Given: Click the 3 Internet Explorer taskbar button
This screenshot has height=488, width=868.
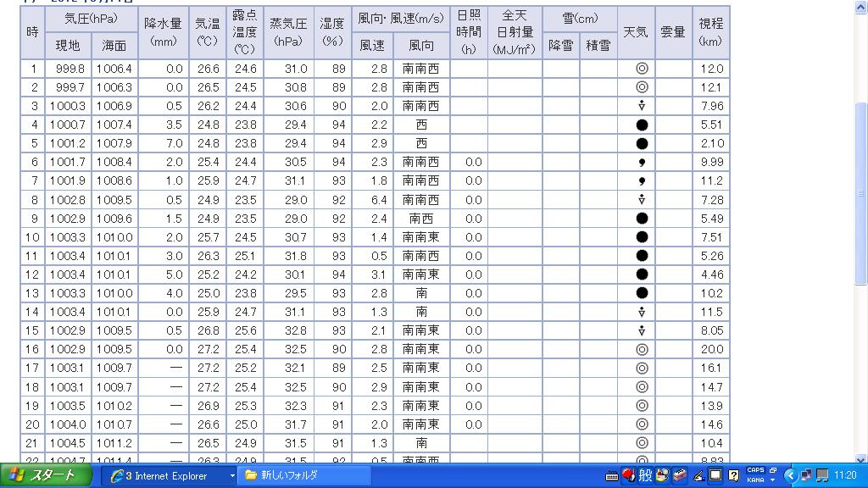Looking at the screenshot, I should pyautogui.click(x=165, y=475).
